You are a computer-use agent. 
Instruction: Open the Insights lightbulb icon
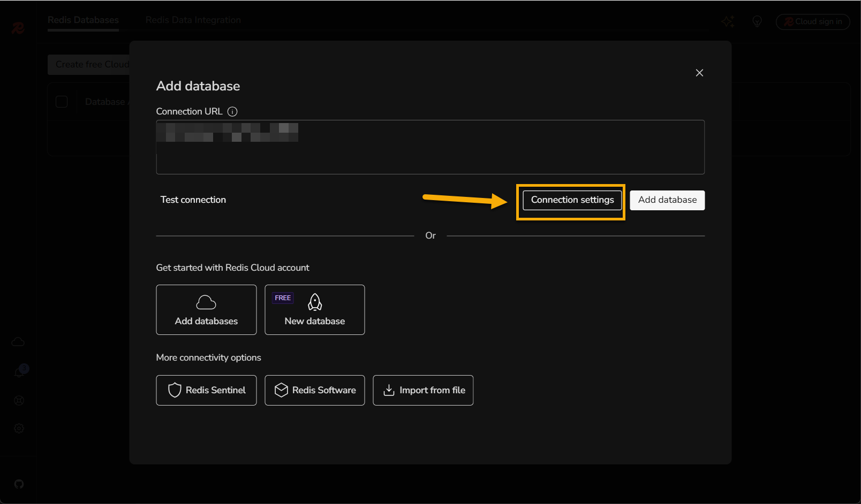click(757, 21)
